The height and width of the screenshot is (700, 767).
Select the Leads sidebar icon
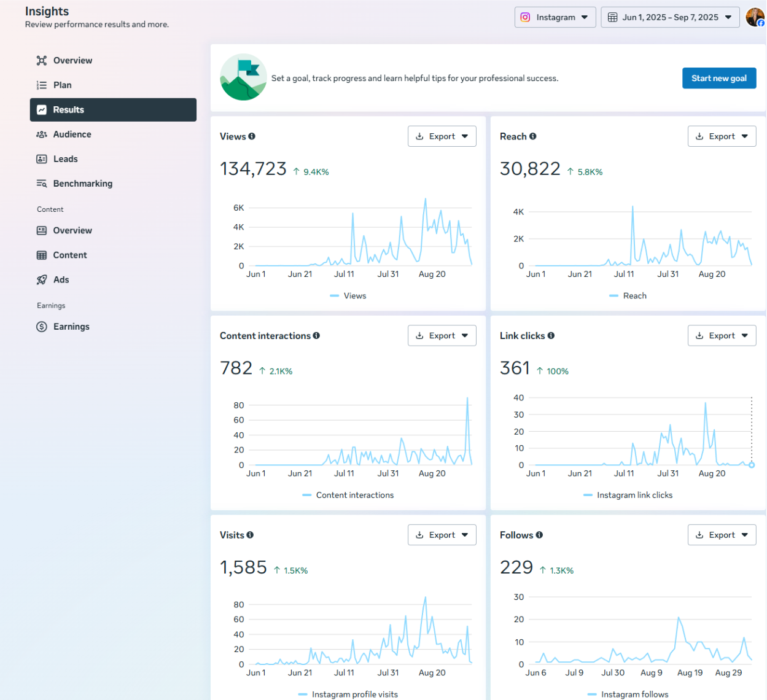[x=41, y=158]
